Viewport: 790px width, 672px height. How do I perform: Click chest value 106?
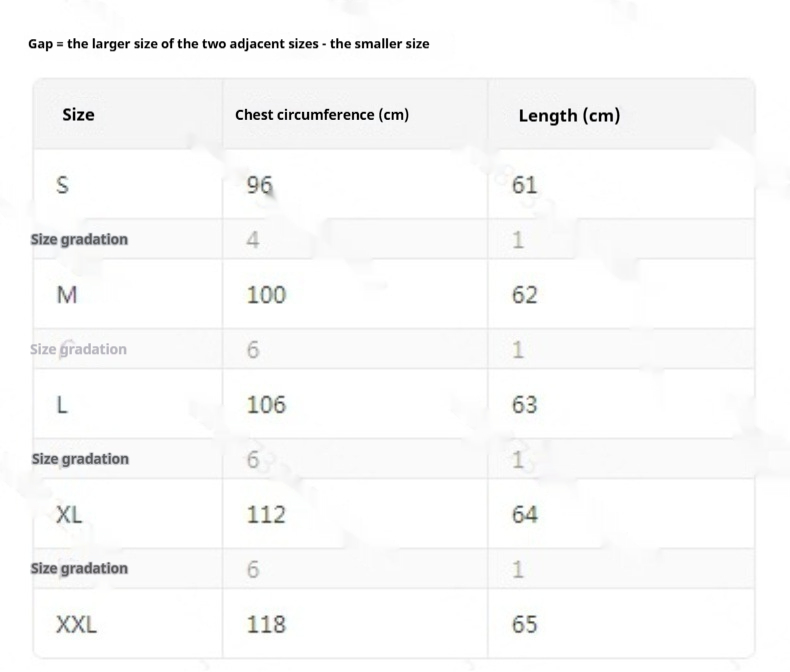tap(266, 405)
